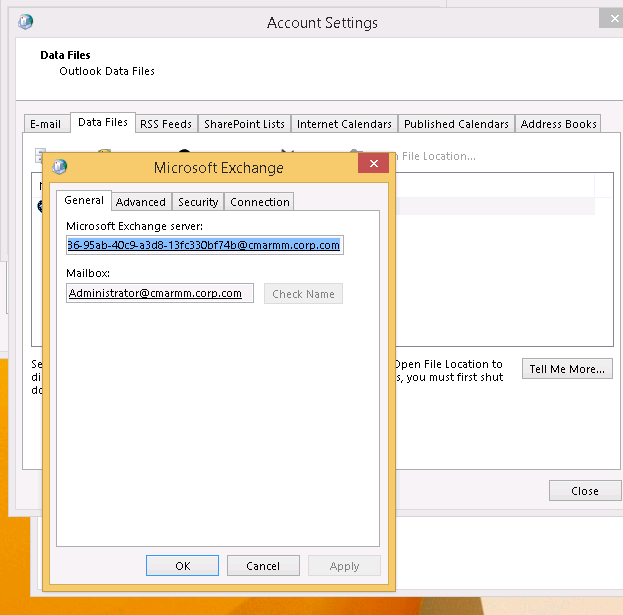Image resolution: width=623 pixels, height=615 pixels.
Task: Click the Microsoft Exchange dialog title icon
Action: (60, 167)
